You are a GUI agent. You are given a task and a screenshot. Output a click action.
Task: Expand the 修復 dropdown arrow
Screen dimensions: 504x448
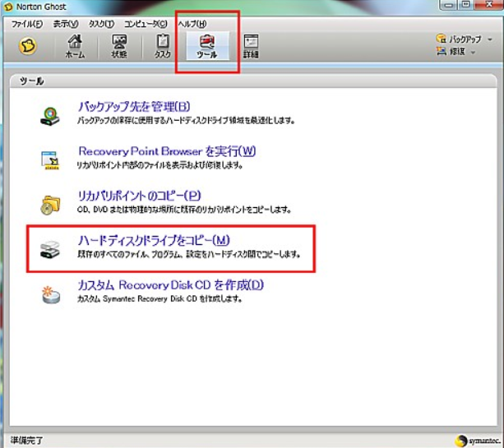point(473,52)
